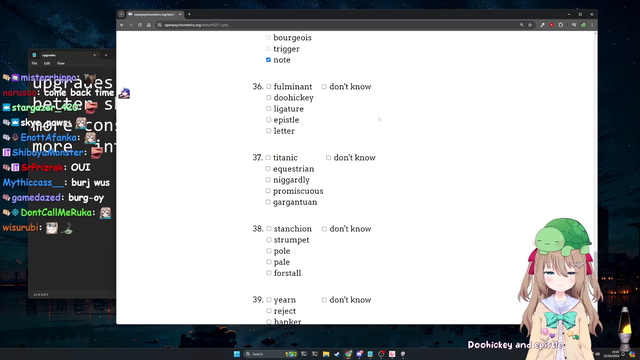Screen dimensions: 640x360
Task: Check the "doohickey" option in question 36
Action: [269, 98]
